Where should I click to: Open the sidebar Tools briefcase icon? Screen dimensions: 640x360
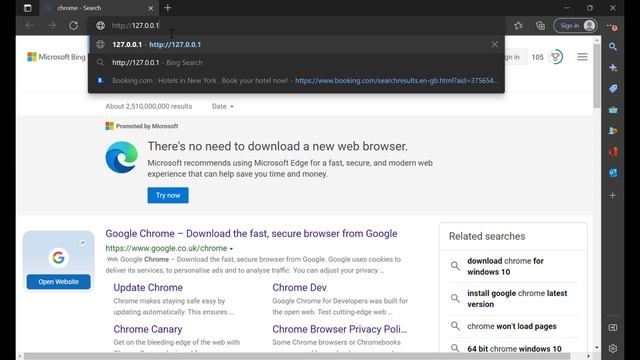[613, 110]
